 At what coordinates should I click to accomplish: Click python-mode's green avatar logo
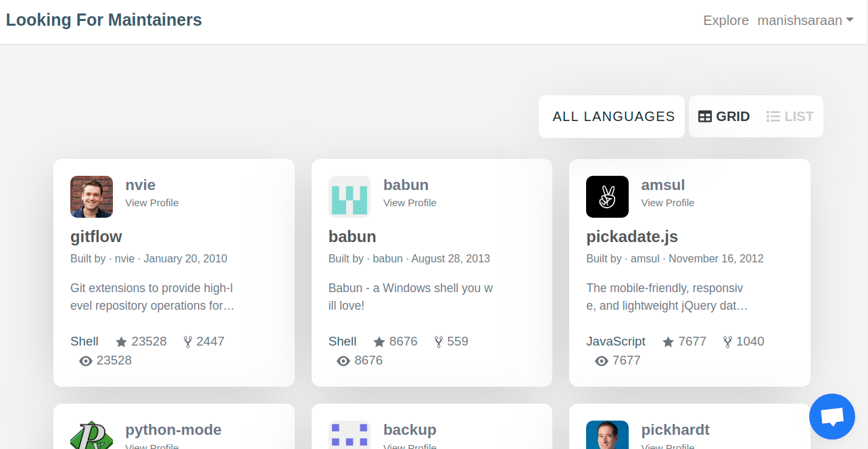91,435
